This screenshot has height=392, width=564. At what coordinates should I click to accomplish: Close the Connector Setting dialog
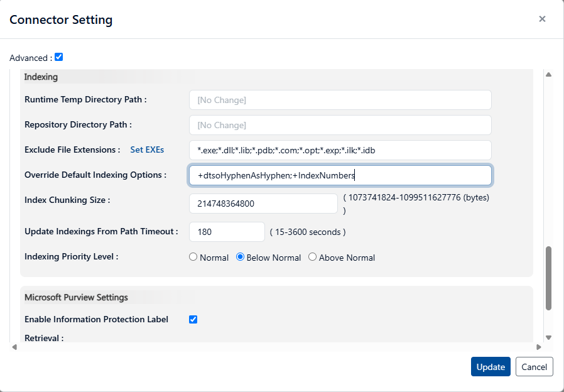[542, 19]
